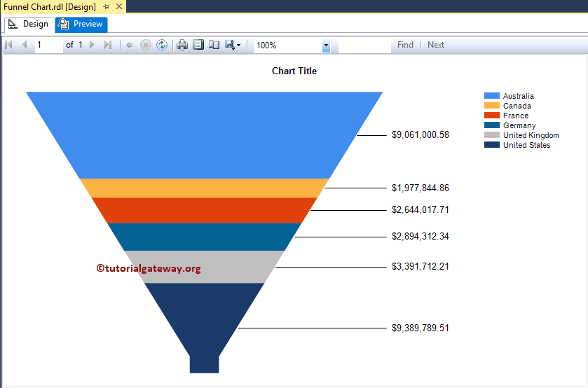Go to previous page of report
The image size is (588, 388).
click(x=25, y=45)
